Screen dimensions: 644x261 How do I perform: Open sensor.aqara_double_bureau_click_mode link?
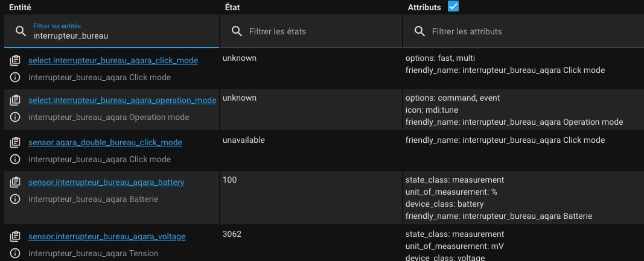105,142
